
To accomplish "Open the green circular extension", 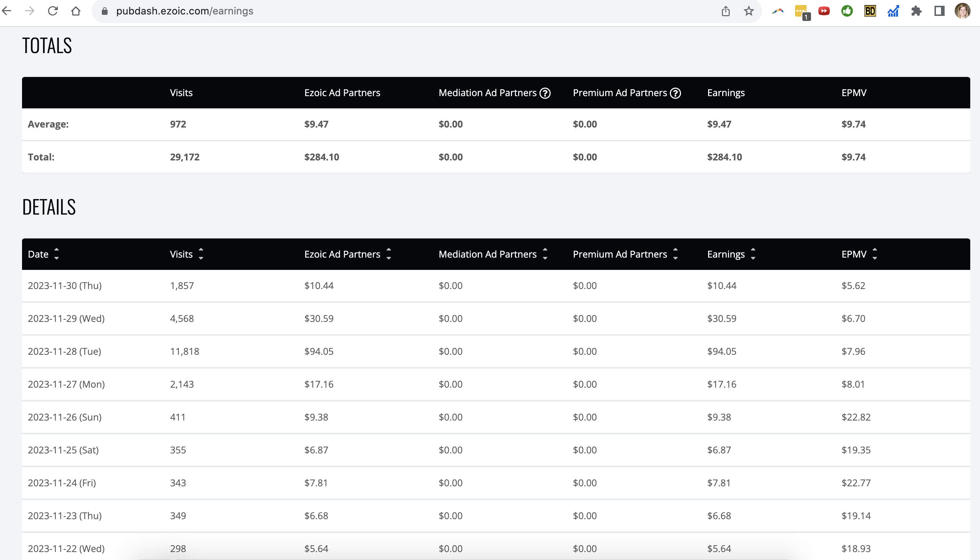I will (847, 11).
